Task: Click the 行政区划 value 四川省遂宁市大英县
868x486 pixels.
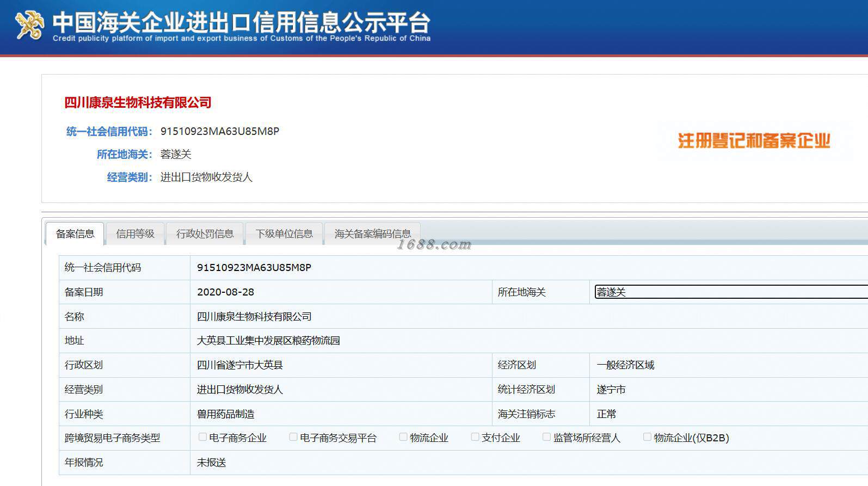Action: coord(240,365)
